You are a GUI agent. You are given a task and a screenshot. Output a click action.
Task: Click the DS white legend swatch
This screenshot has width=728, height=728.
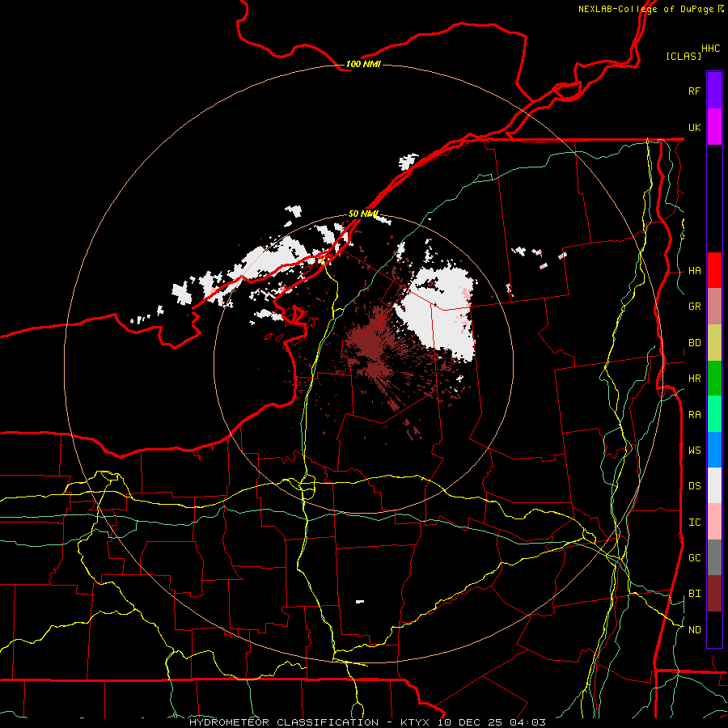(714, 485)
